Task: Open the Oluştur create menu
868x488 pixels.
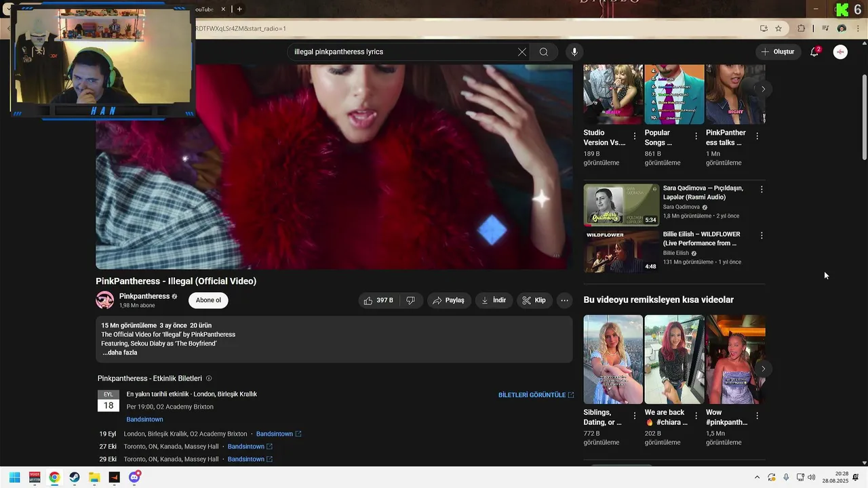Action: [777, 52]
